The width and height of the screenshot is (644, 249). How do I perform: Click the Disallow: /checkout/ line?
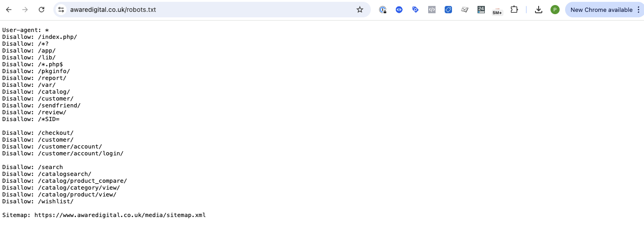point(38,133)
